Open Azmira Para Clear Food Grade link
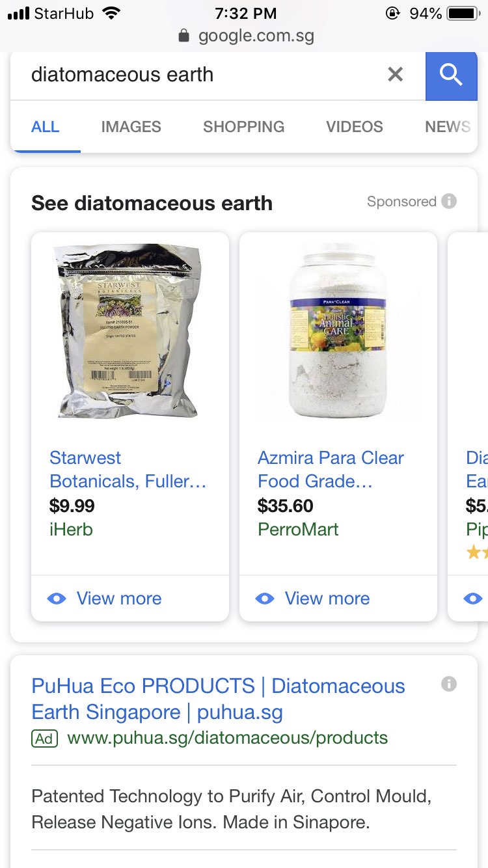This screenshot has height=868, width=488. point(331,469)
